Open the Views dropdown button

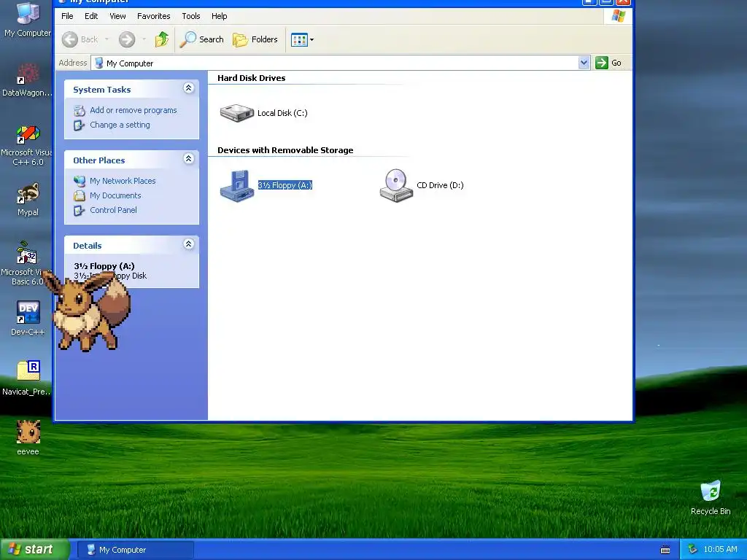point(302,39)
